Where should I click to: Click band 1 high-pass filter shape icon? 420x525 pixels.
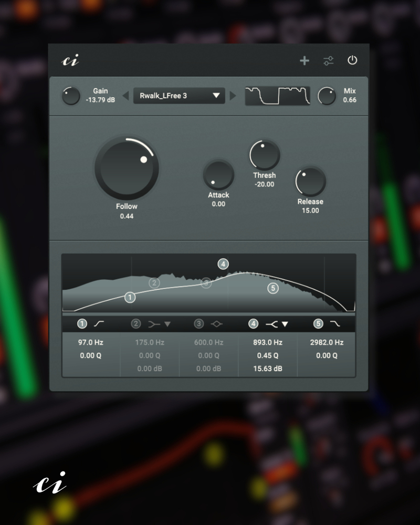click(x=99, y=323)
